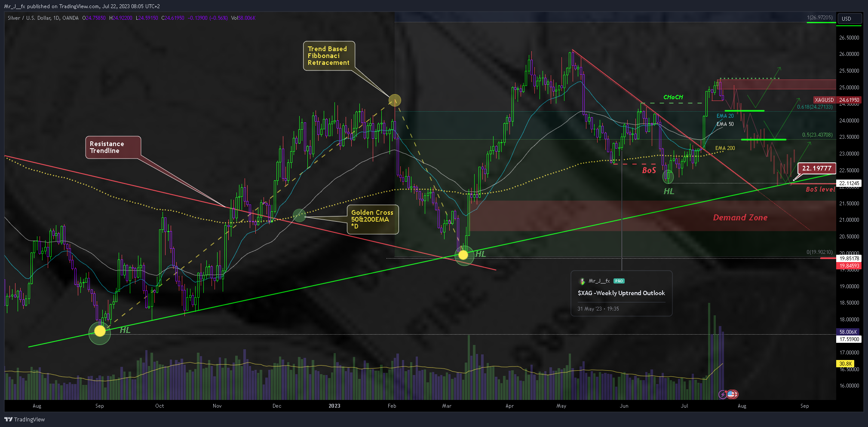Click the 1(26.97205) Fibonacci level label

click(x=819, y=18)
